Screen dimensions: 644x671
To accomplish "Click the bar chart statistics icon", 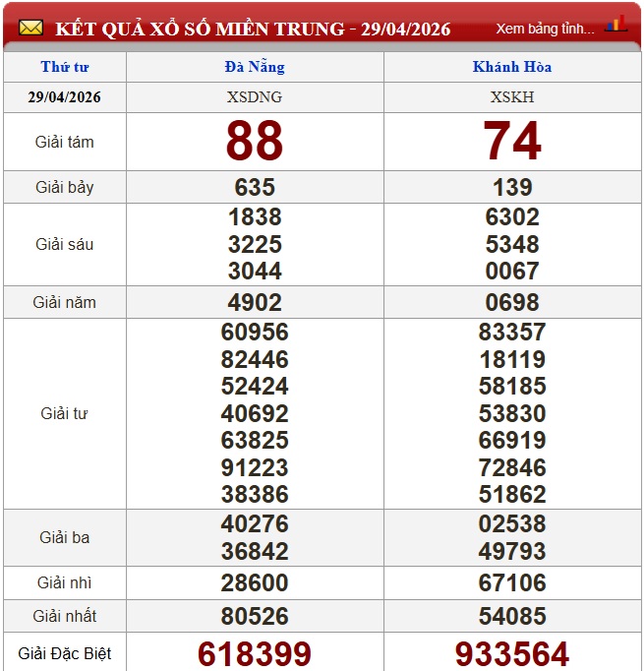I will tap(616, 25).
